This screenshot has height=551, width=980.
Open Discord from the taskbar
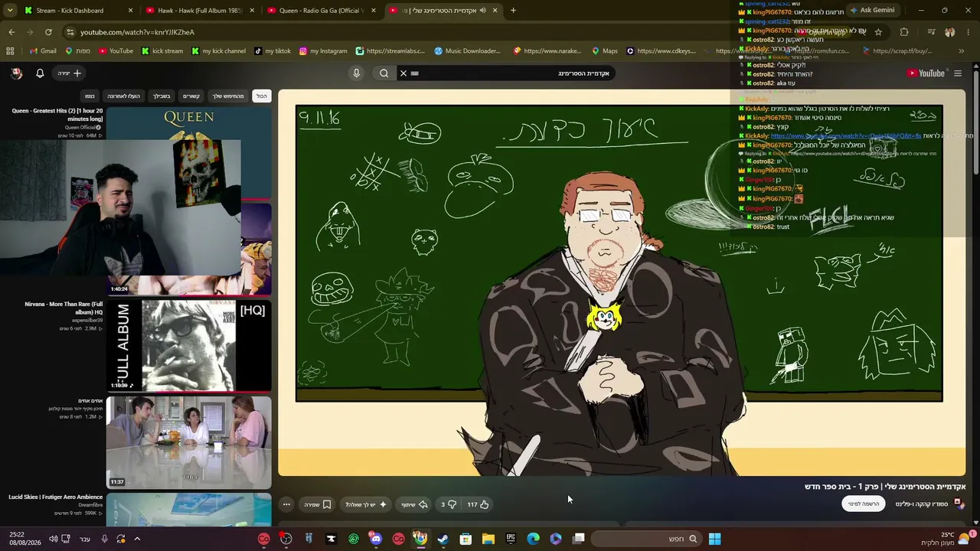375,539
